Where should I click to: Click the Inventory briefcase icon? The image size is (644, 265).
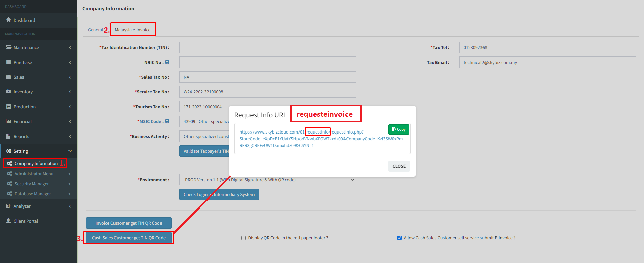tap(9, 92)
